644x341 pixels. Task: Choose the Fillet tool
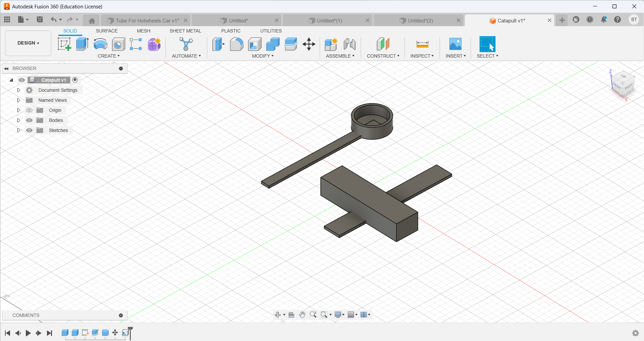(x=236, y=44)
